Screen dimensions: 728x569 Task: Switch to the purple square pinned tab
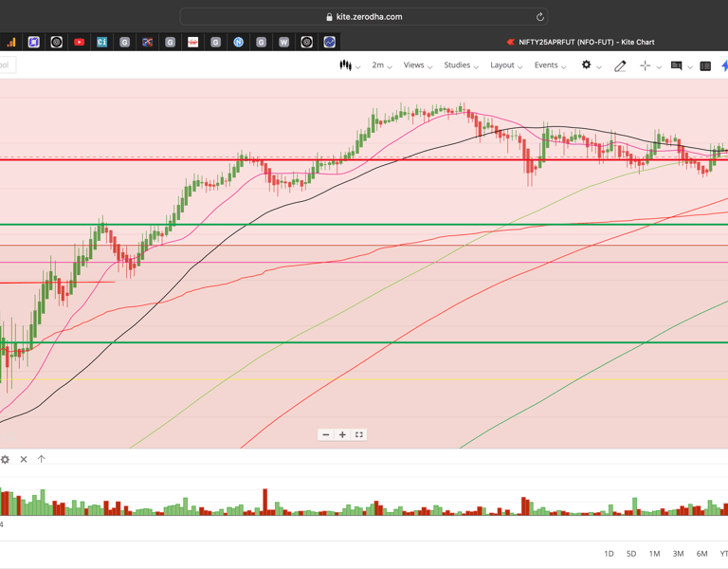33,43
